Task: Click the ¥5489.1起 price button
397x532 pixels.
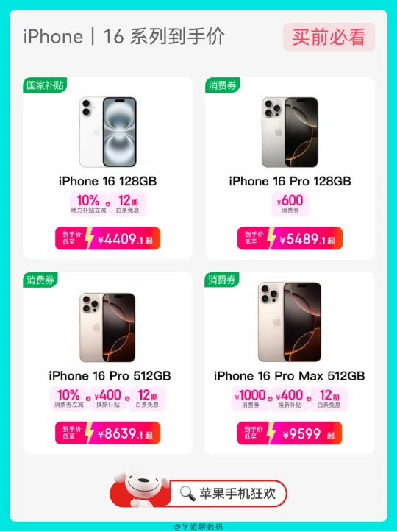Action: coord(290,238)
